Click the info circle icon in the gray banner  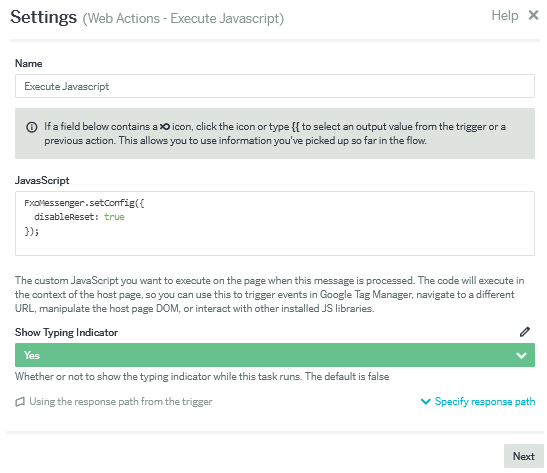pyautogui.click(x=32, y=127)
